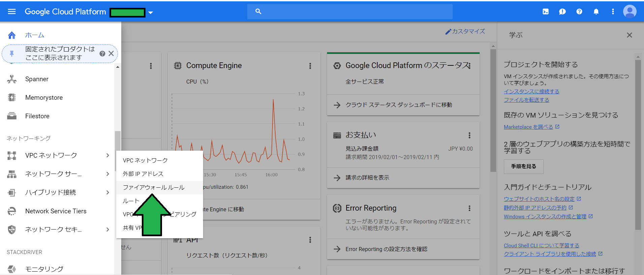Open the user account avatar
Image resolution: width=644 pixels, height=275 pixels.
630,12
